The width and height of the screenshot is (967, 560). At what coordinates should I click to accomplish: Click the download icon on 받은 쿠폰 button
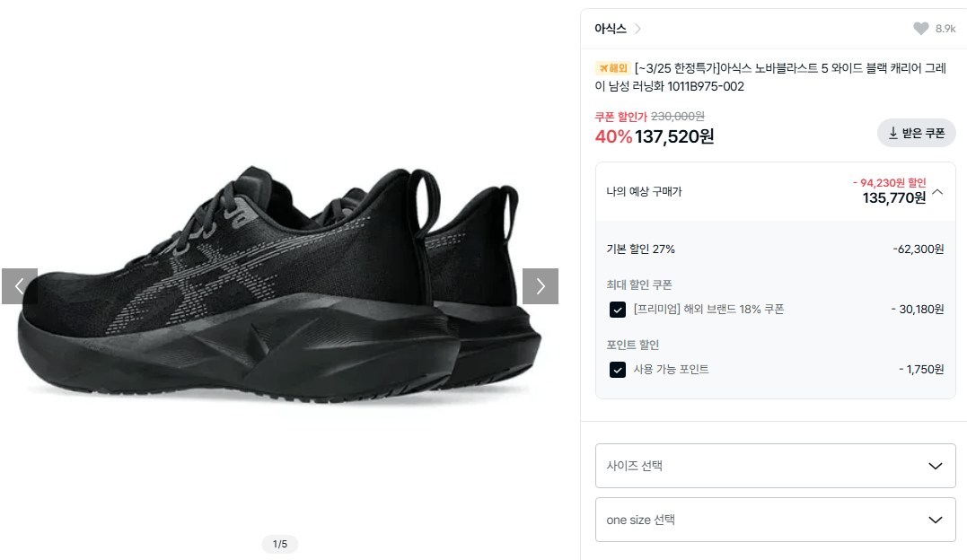pos(894,132)
